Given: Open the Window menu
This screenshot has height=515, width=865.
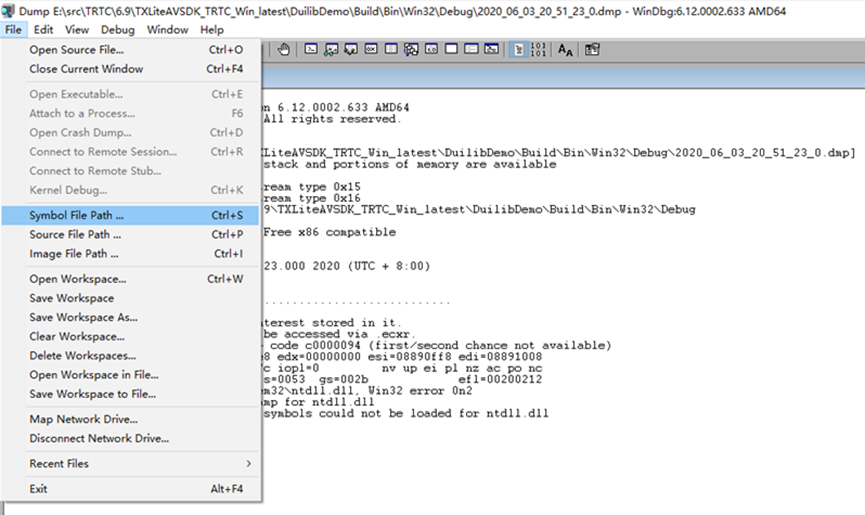Looking at the screenshot, I should [167, 30].
